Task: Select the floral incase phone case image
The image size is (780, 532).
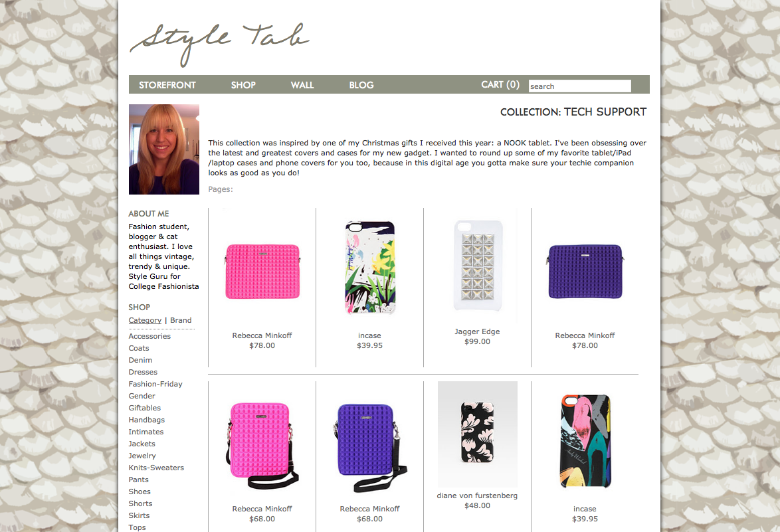Action: [369, 268]
